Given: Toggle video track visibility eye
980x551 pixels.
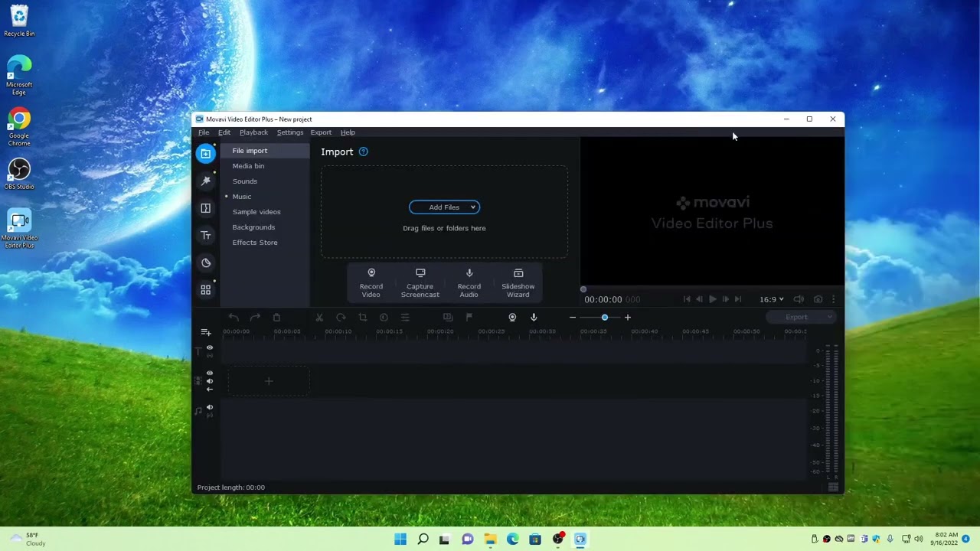Looking at the screenshot, I should click(209, 373).
